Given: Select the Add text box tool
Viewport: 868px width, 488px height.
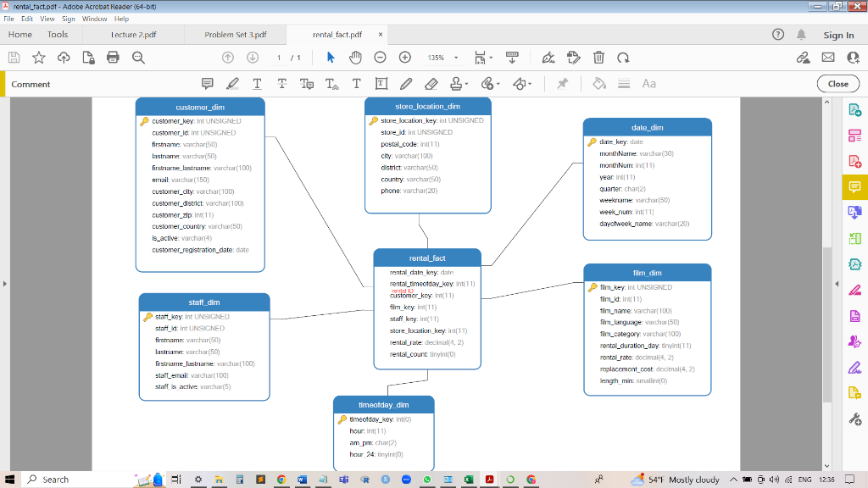Looking at the screenshot, I should coord(382,83).
